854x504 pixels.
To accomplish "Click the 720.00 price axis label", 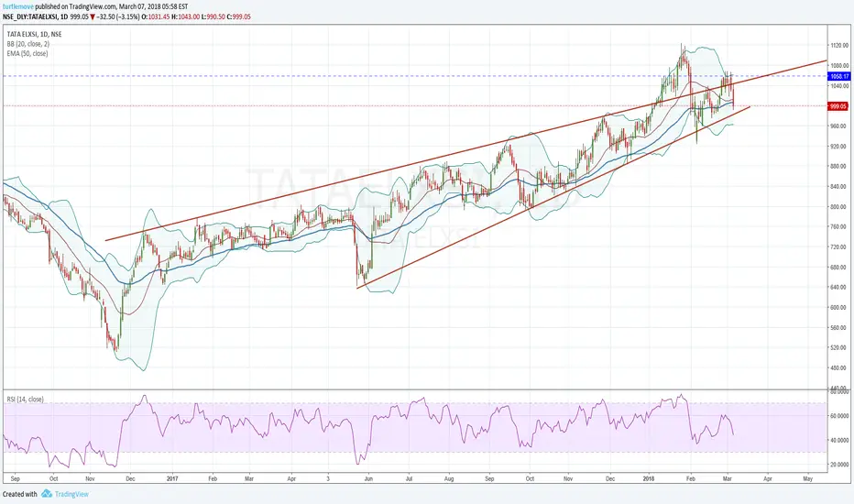I will tap(839, 247).
